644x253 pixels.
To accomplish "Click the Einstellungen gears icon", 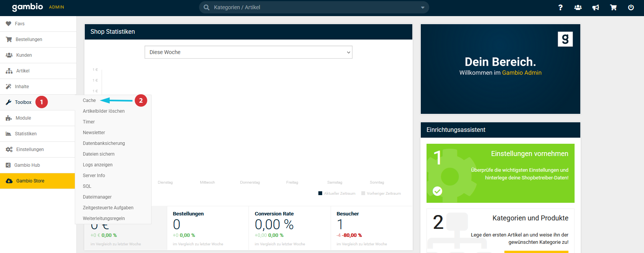I will (9, 149).
